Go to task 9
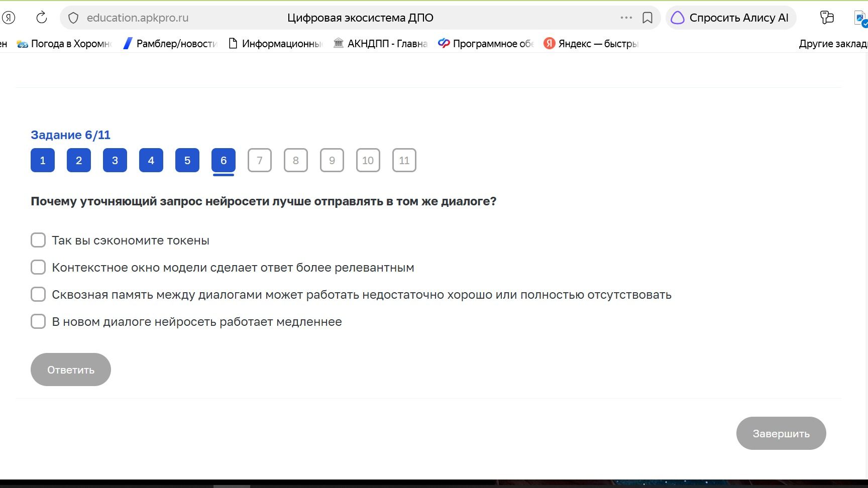This screenshot has height=488, width=868. click(x=332, y=160)
